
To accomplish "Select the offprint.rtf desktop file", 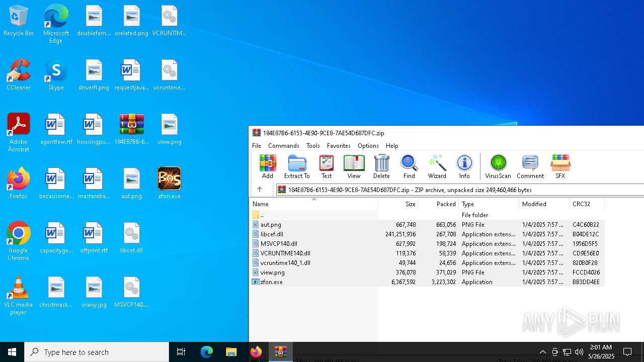I will [x=94, y=238].
